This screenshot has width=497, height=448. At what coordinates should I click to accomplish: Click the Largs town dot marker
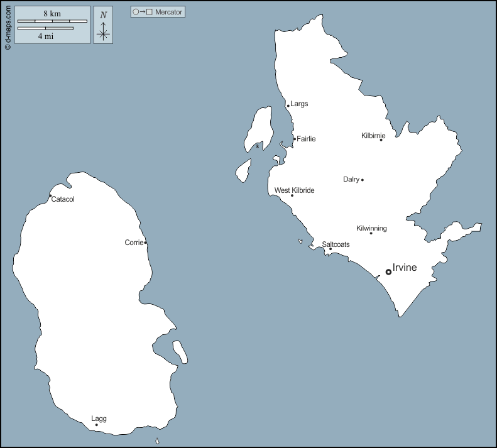288,106
